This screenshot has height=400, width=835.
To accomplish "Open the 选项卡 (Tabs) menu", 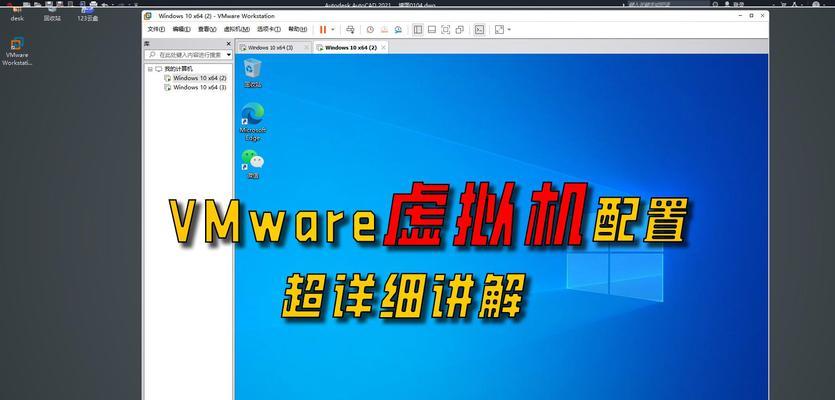I will click(268, 30).
